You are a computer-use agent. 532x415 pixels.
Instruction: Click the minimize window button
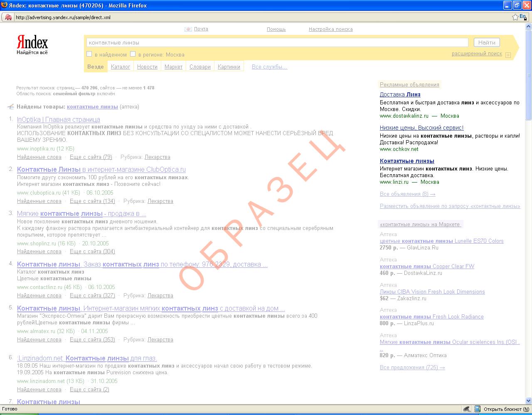pyautogui.click(x=507, y=5)
